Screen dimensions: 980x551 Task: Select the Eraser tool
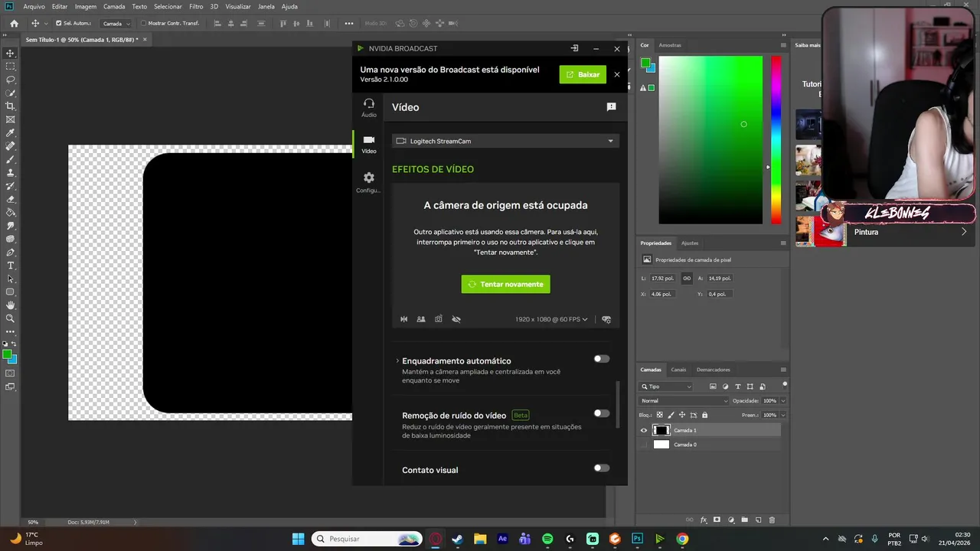11,199
